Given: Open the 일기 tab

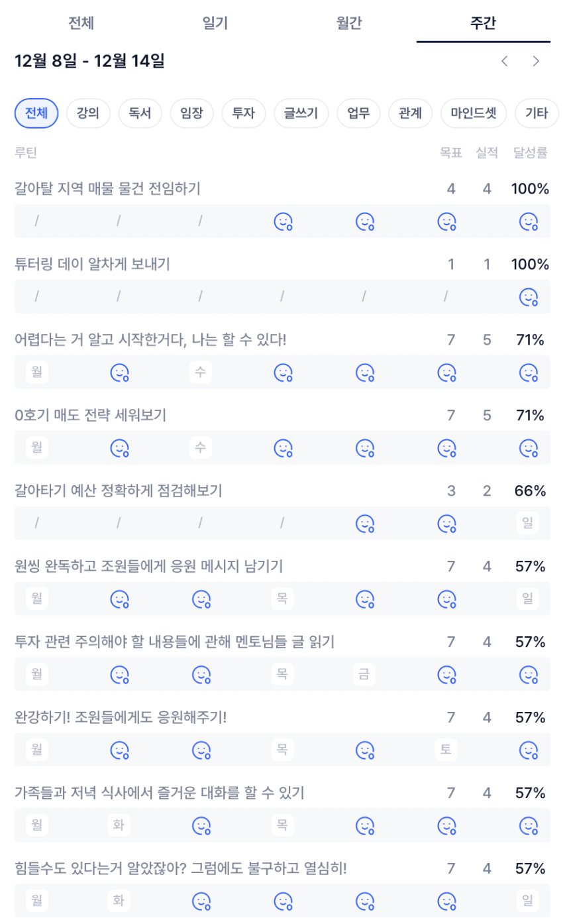Looking at the screenshot, I should [x=215, y=23].
